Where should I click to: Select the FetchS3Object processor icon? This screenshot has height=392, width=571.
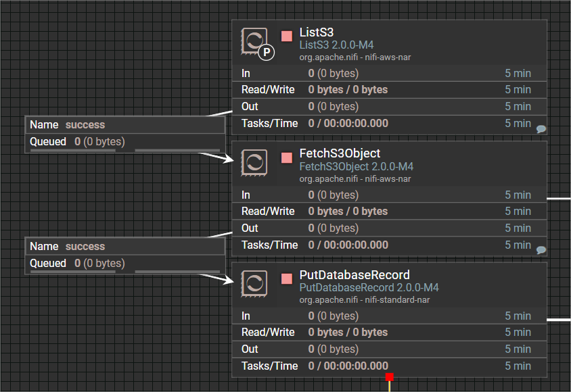254,162
